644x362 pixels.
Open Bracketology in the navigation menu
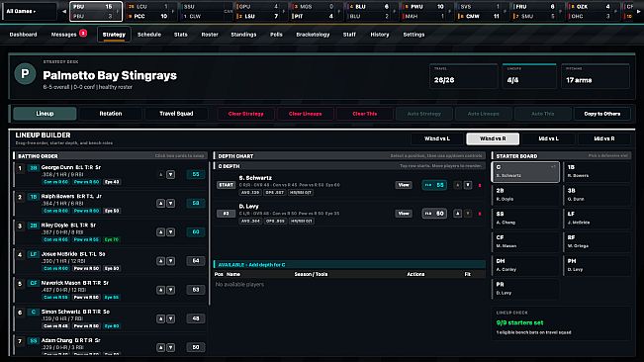313,35
